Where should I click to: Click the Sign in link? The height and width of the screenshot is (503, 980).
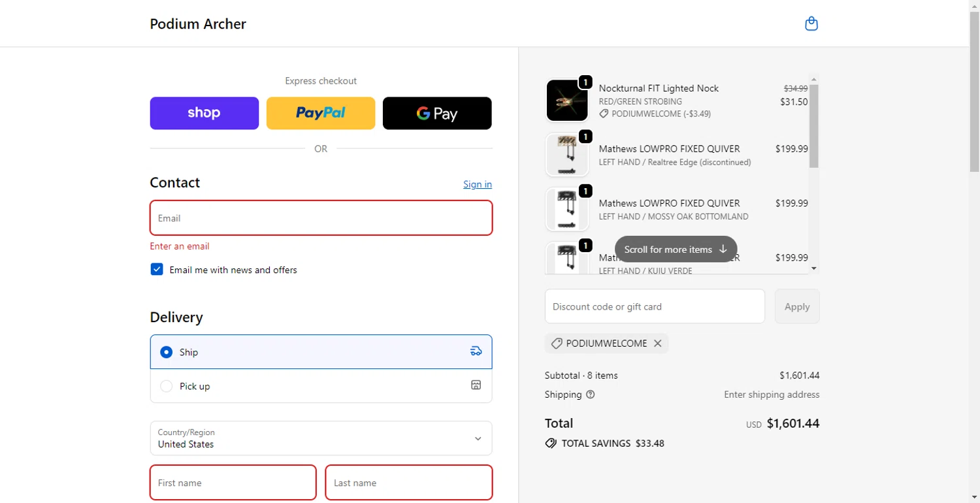pyautogui.click(x=478, y=184)
